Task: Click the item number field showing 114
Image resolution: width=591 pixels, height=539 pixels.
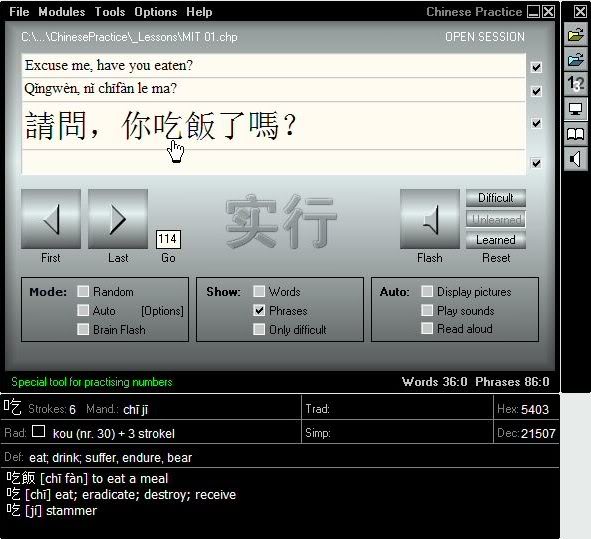Action: point(168,239)
